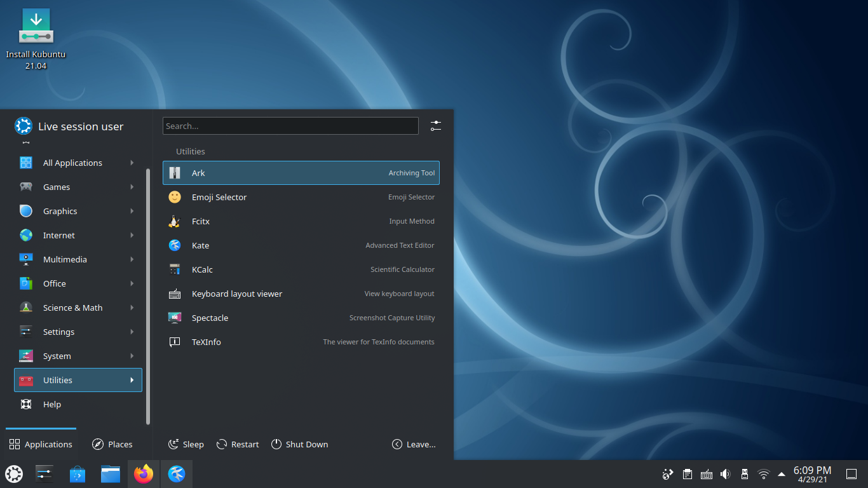Click the Restart button
The image size is (868, 488).
[x=238, y=444]
